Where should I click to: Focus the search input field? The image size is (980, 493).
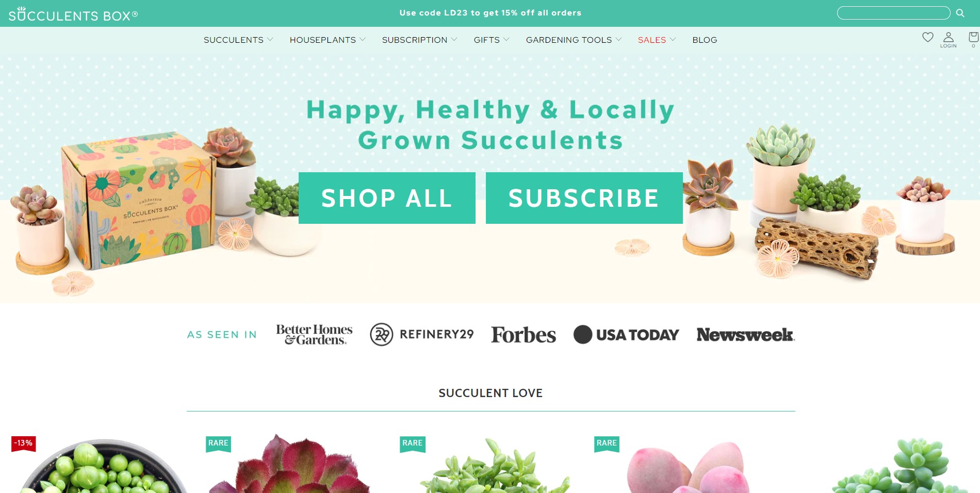pyautogui.click(x=893, y=13)
